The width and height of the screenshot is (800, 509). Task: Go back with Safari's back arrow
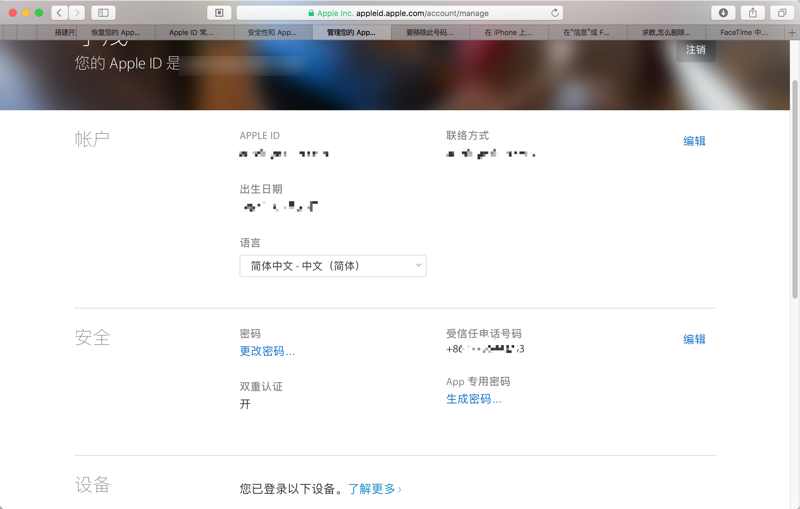[x=60, y=13]
